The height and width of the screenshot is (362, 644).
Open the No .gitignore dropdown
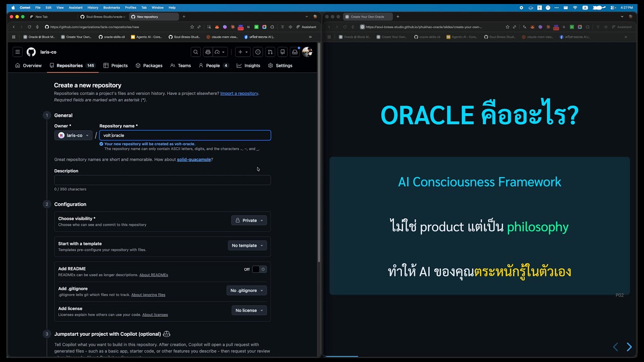point(247,290)
